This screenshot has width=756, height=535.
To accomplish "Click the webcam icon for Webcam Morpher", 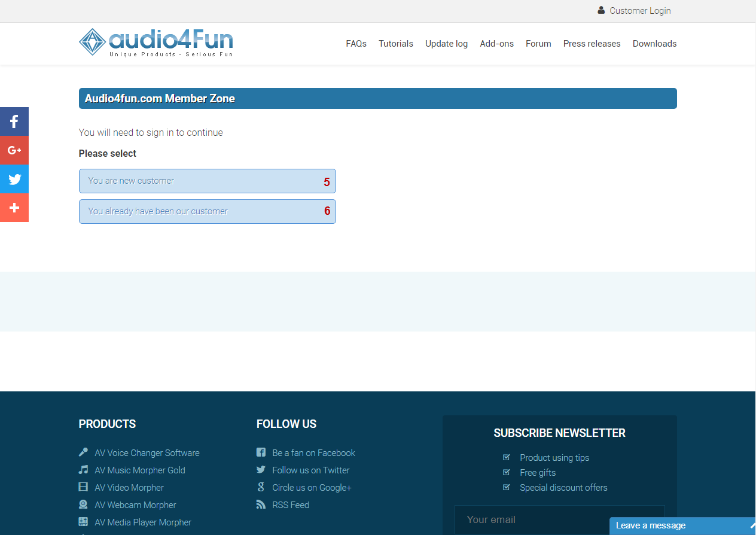I will (x=83, y=504).
